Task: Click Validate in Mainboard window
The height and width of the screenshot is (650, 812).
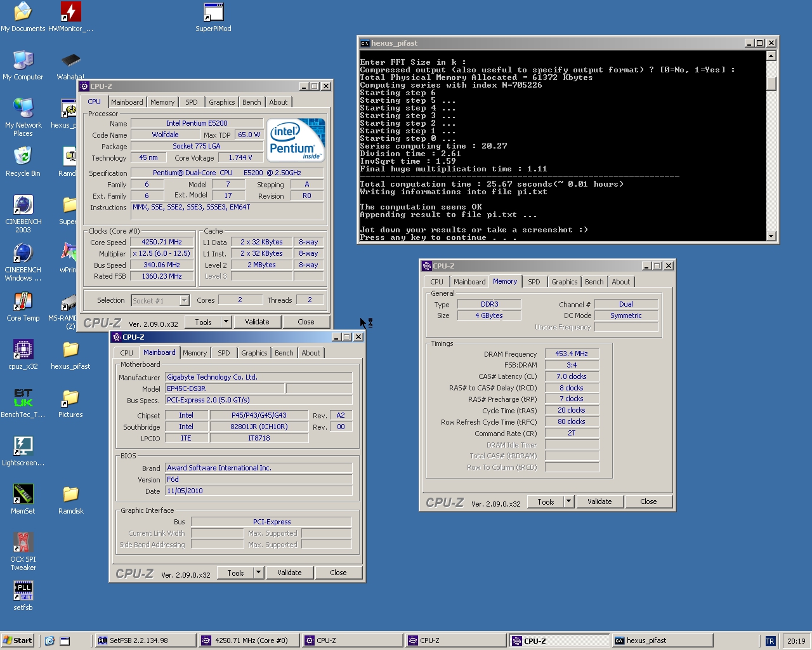Action: (289, 573)
